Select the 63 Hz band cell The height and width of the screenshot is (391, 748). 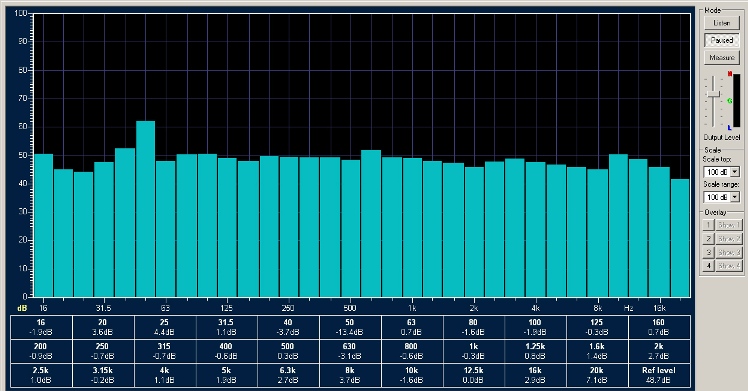412,327
